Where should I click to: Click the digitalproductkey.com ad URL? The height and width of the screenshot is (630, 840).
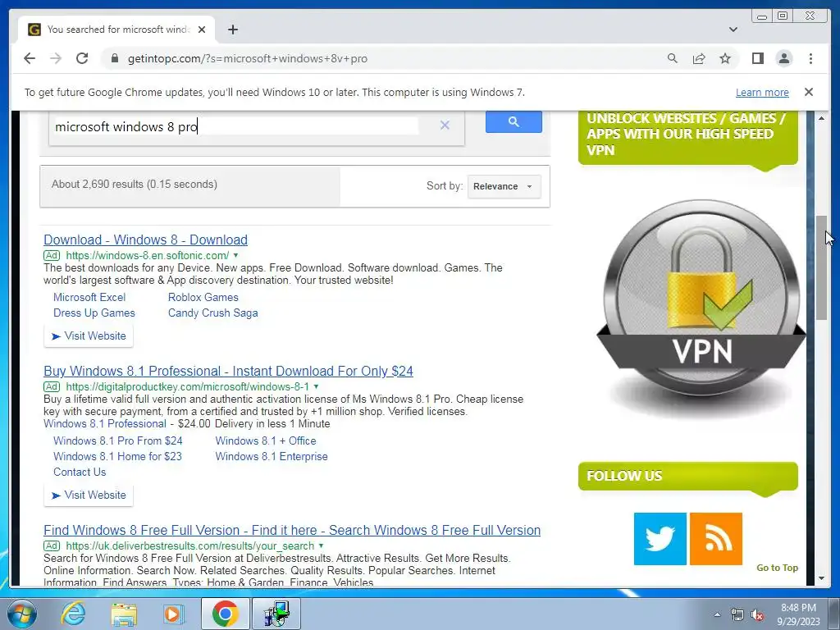click(x=188, y=387)
